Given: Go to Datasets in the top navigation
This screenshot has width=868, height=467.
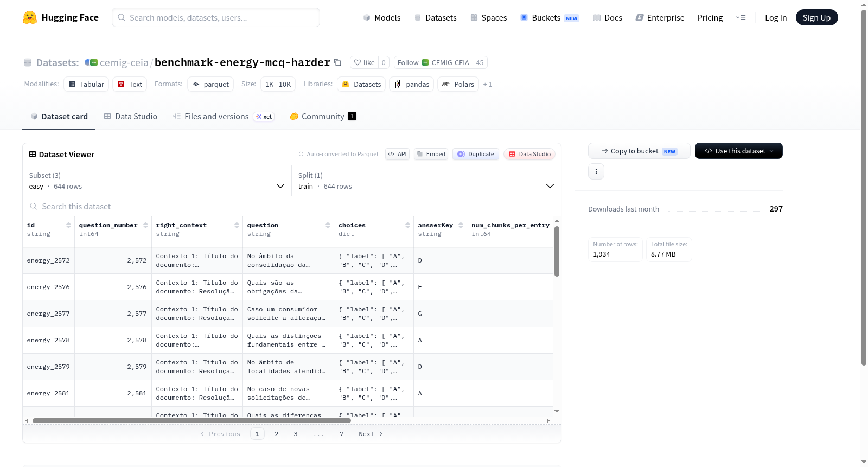Looking at the screenshot, I should pos(436,18).
